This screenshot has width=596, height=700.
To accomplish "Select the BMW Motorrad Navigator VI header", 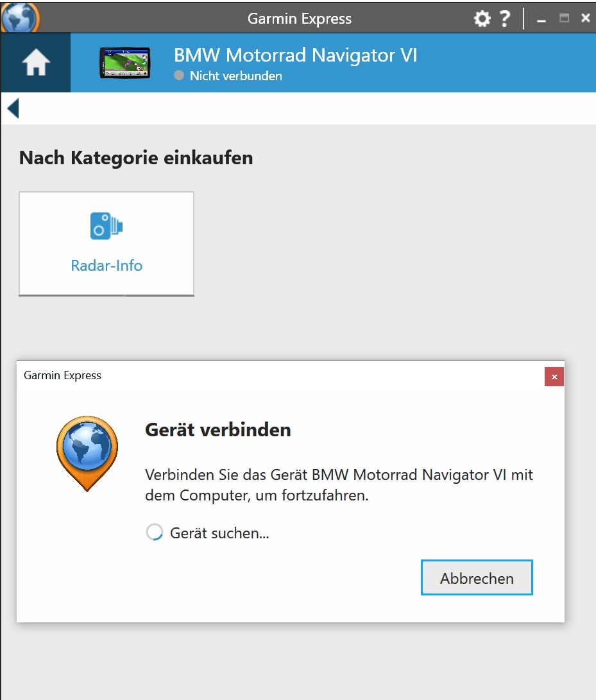I will (x=296, y=55).
